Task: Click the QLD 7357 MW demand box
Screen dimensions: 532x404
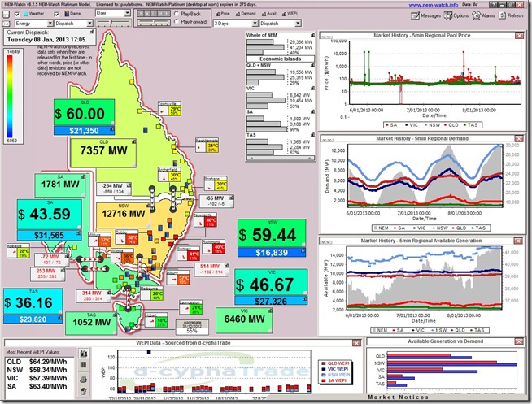Action: [x=103, y=152]
